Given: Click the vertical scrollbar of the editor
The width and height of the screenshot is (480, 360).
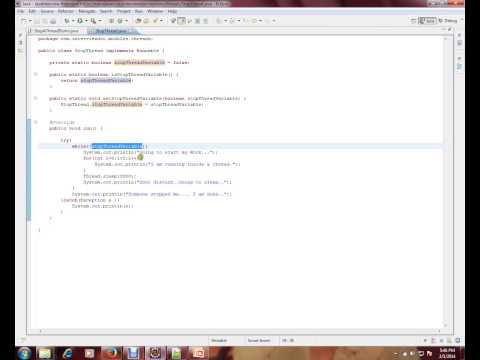Looking at the screenshot, I should coord(446,182).
